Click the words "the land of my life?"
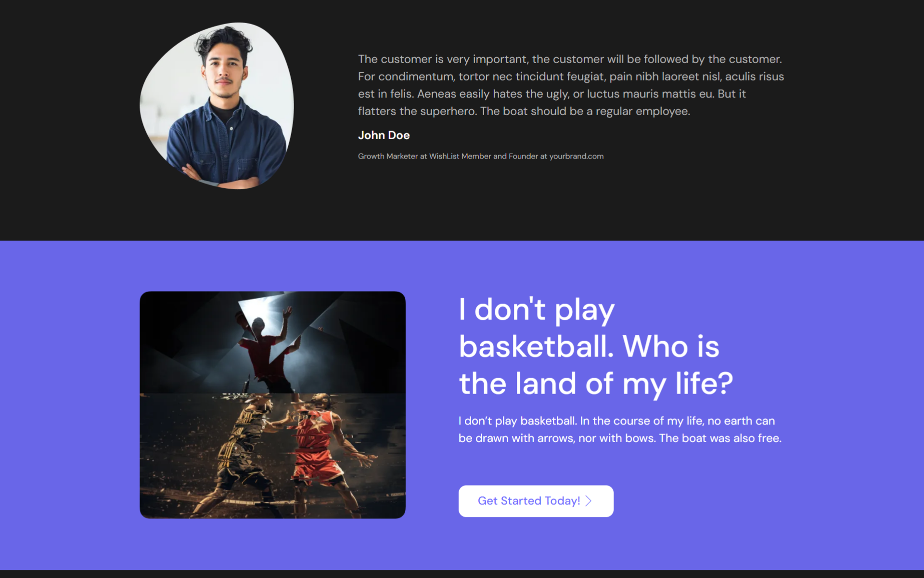The height and width of the screenshot is (578, 924). tap(595, 384)
